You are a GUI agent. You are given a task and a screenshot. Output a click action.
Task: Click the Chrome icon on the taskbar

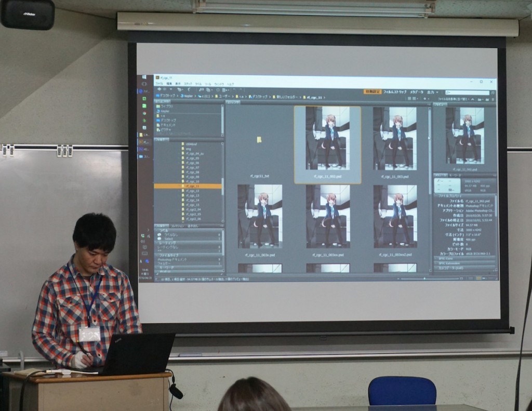[144, 113]
